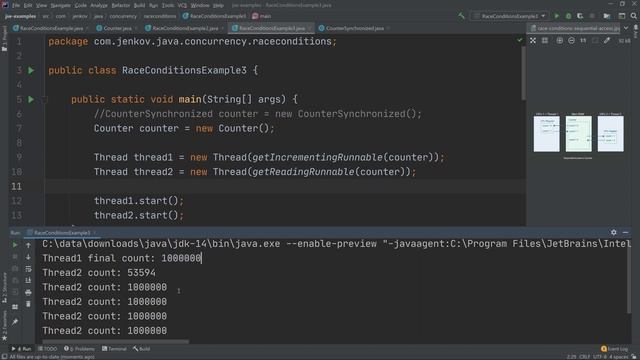Set image preview to actual size 1:1
The height and width of the screenshot is (360, 640).
pyautogui.click(x=583, y=40)
